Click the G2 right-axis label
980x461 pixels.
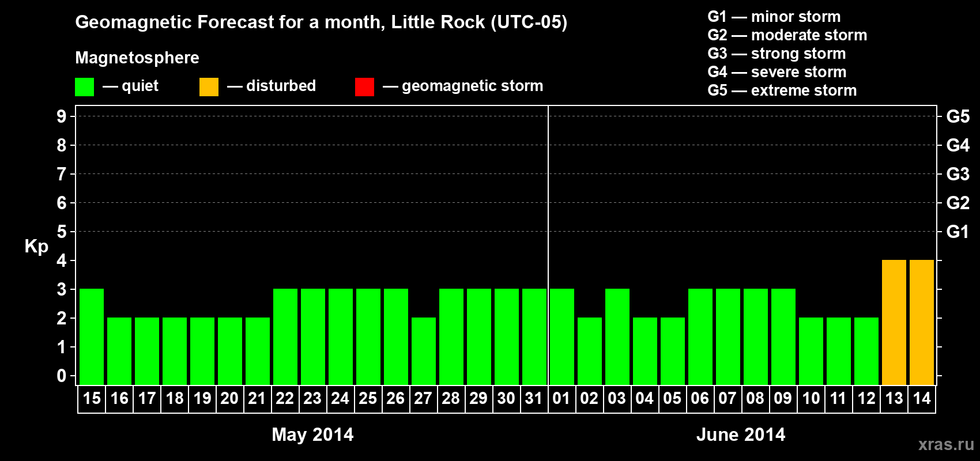click(958, 203)
